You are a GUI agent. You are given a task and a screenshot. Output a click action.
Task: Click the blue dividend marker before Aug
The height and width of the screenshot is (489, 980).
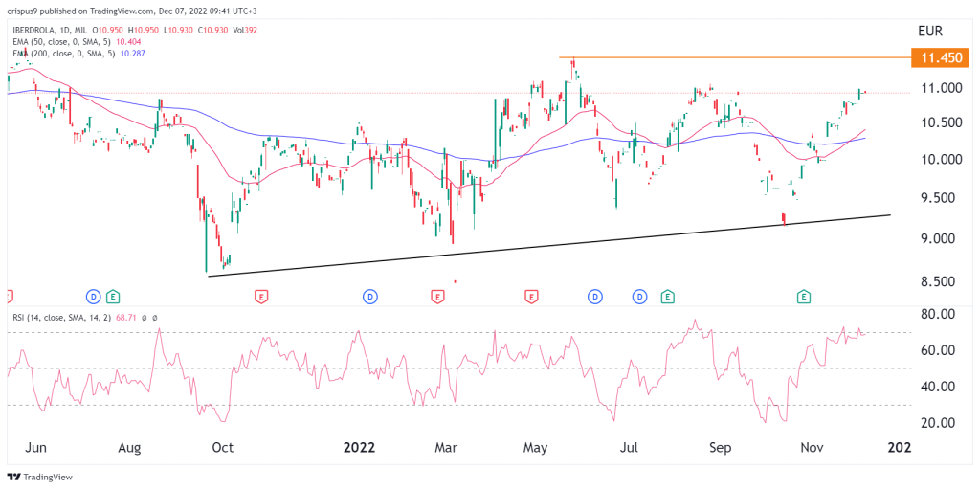[94, 295]
